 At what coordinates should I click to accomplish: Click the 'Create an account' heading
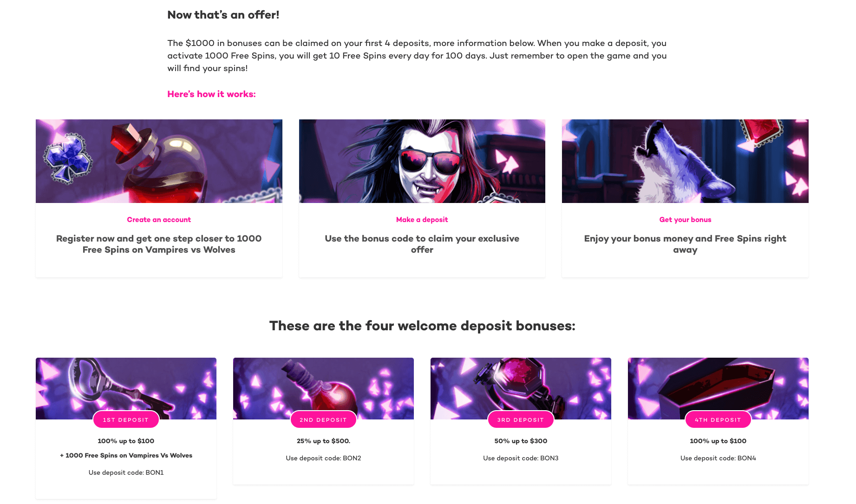[159, 220]
